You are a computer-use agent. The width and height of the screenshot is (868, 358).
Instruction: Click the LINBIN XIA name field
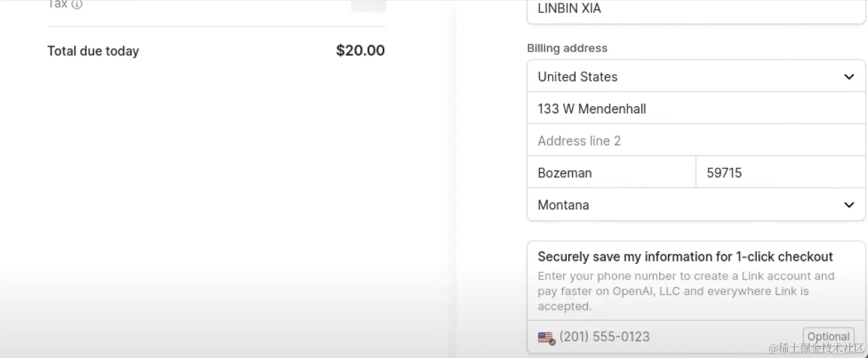point(695,9)
